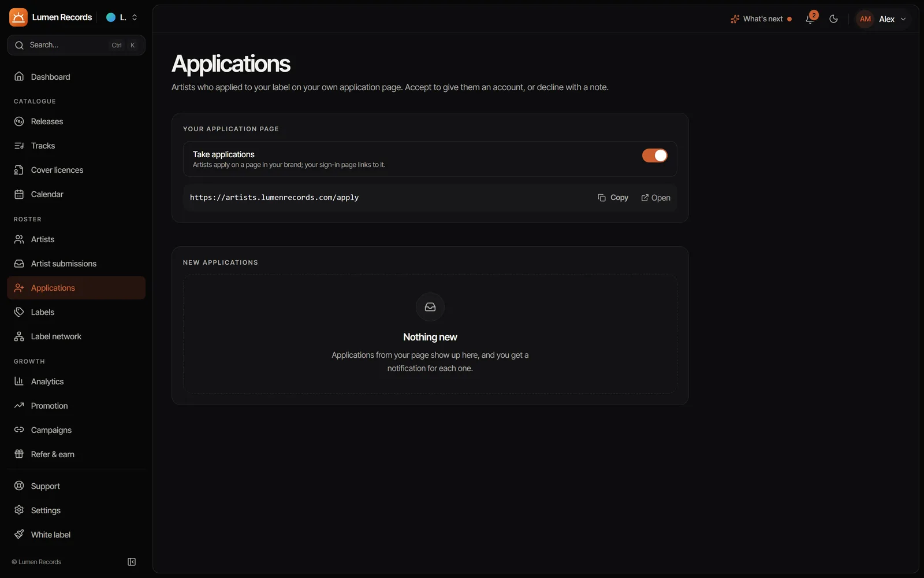Click the Promotion trend icon

[19, 406]
